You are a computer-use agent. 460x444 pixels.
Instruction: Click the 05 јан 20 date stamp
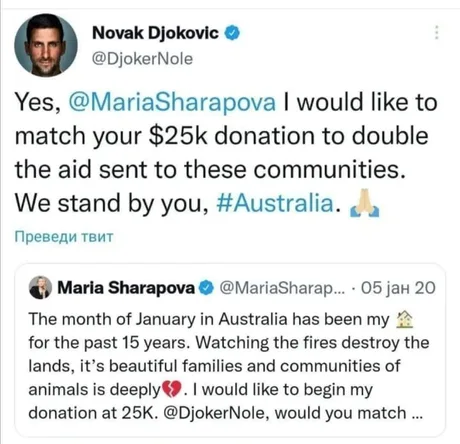click(398, 288)
